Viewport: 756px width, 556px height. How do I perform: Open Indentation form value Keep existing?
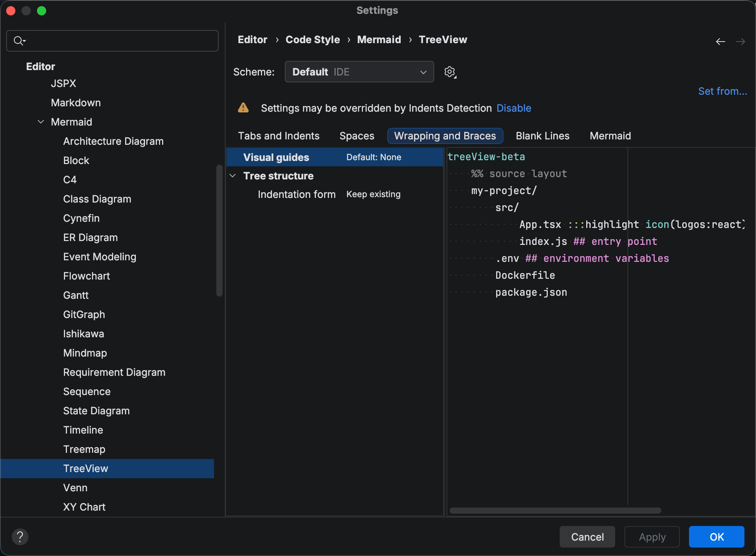coord(373,194)
